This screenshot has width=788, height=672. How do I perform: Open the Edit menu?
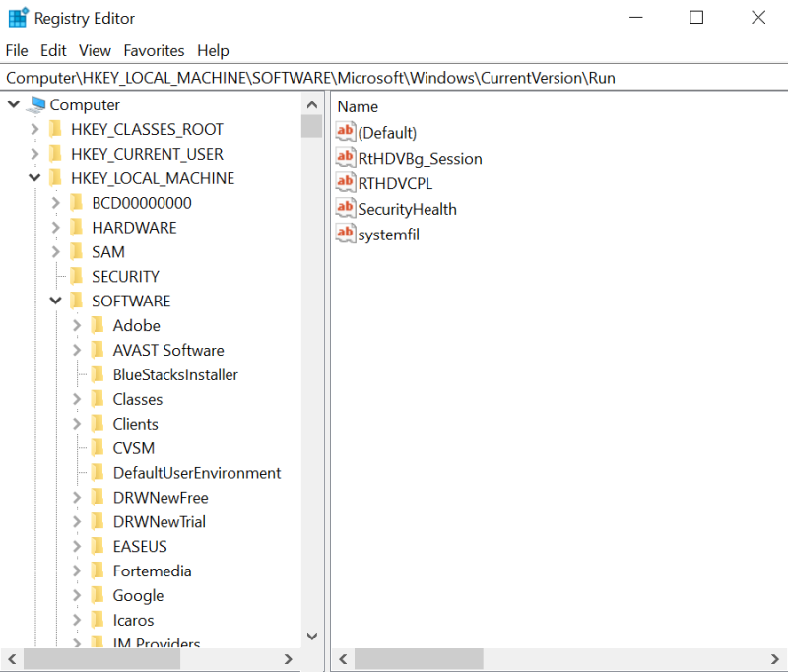(53, 51)
